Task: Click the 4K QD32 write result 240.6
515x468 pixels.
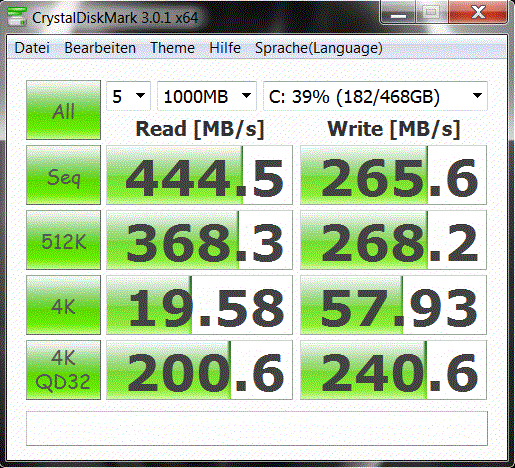Action: click(393, 370)
